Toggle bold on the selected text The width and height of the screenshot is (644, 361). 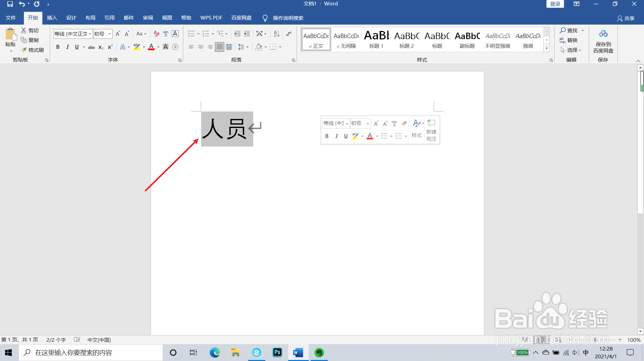click(58, 47)
